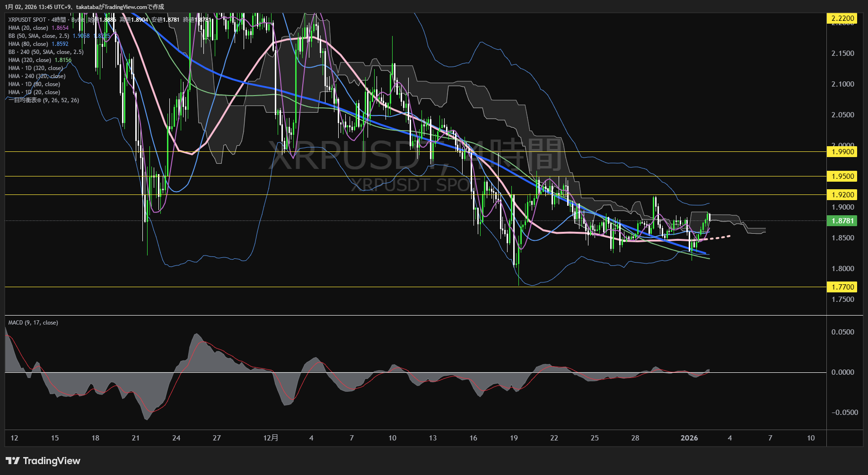868x475 pixels.
Task: Click the 0.0000 level on MACD scale
Action: pyautogui.click(x=842, y=372)
